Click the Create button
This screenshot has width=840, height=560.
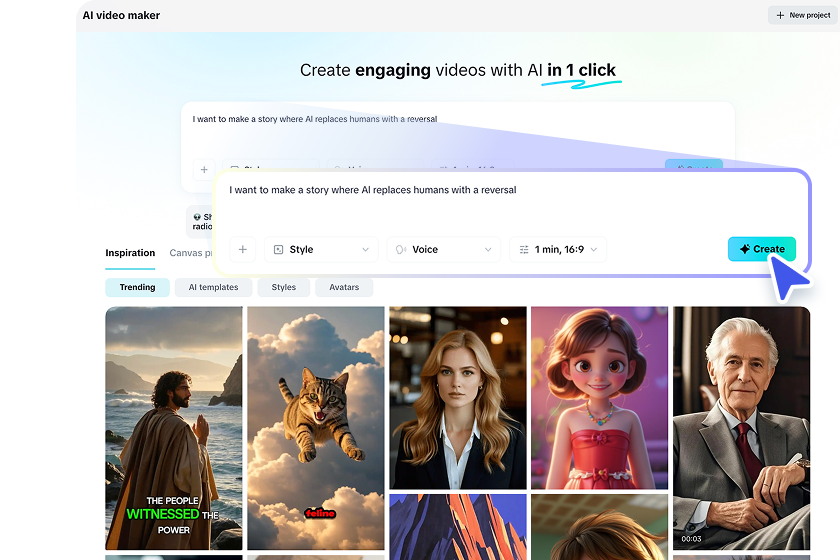[761, 249]
